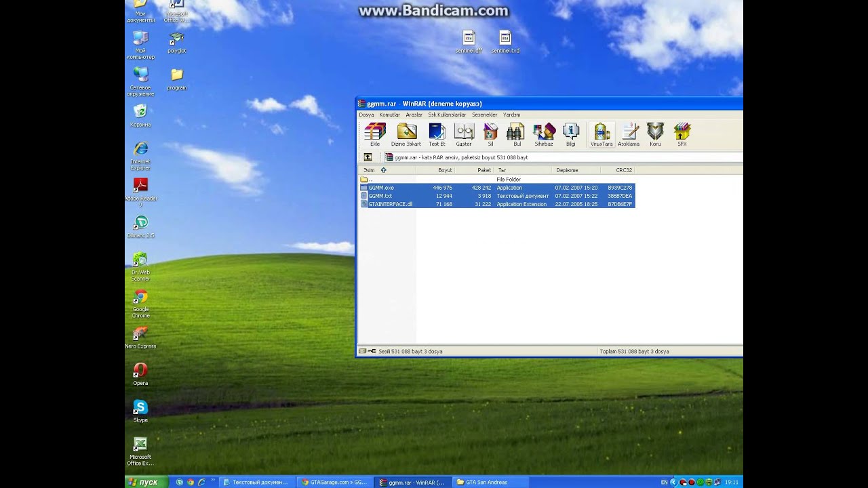The image size is (868, 488).
Task: Open the Sık Kullanılanlar menu
Action: pos(447,115)
